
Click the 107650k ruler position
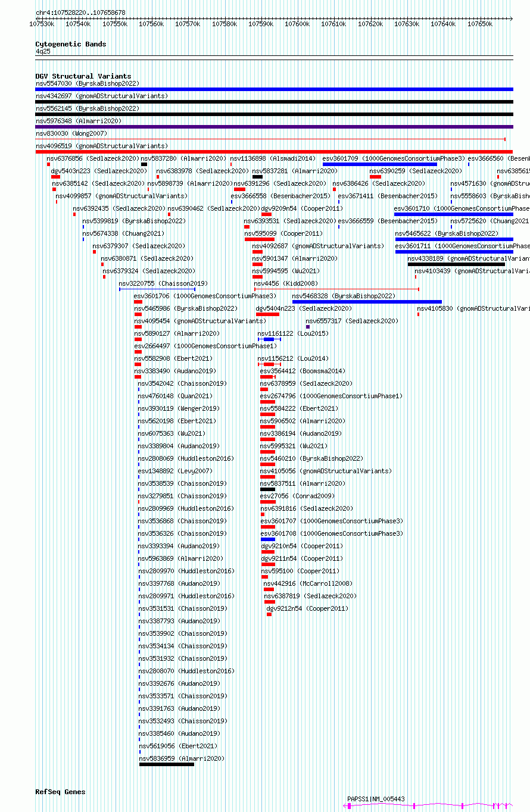coord(480,24)
